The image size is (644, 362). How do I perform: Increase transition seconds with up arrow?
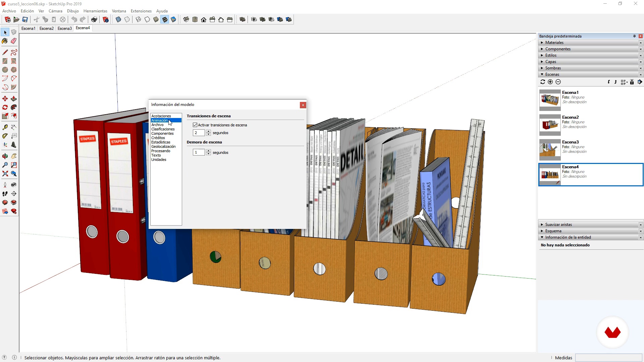(209, 131)
